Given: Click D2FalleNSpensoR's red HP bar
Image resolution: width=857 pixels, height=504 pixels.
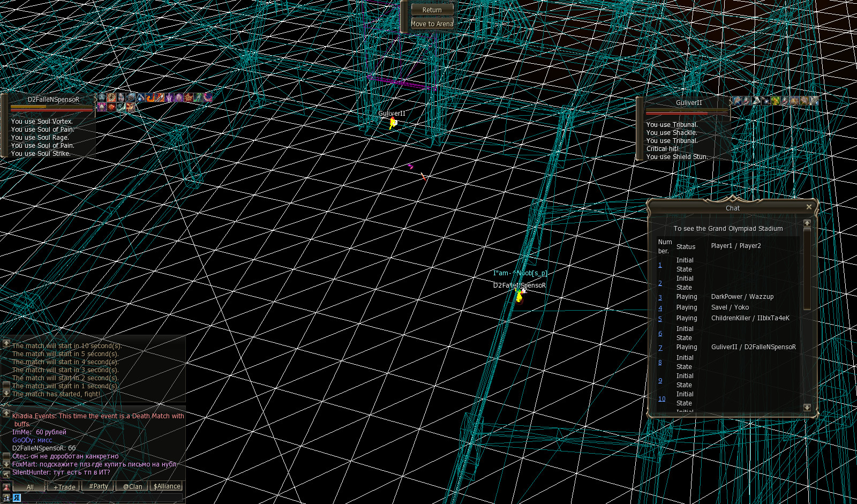Looking at the screenshot, I should 52,110.
